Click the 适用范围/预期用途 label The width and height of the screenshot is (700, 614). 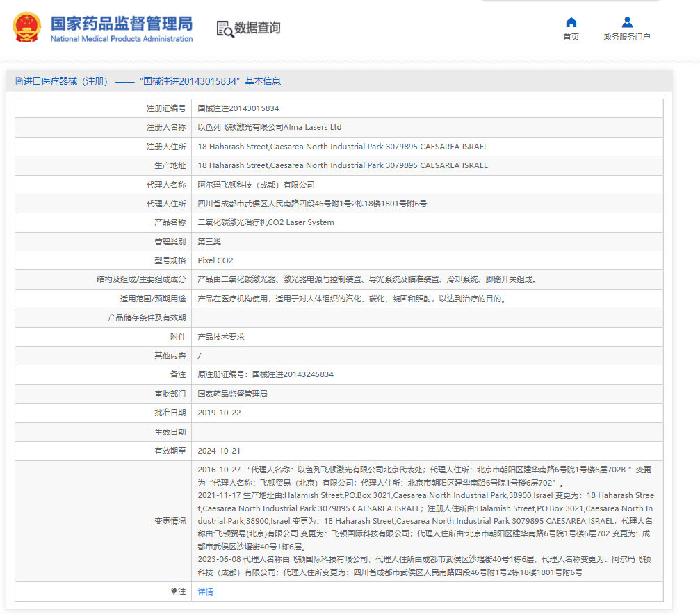pyautogui.click(x=153, y=299)
